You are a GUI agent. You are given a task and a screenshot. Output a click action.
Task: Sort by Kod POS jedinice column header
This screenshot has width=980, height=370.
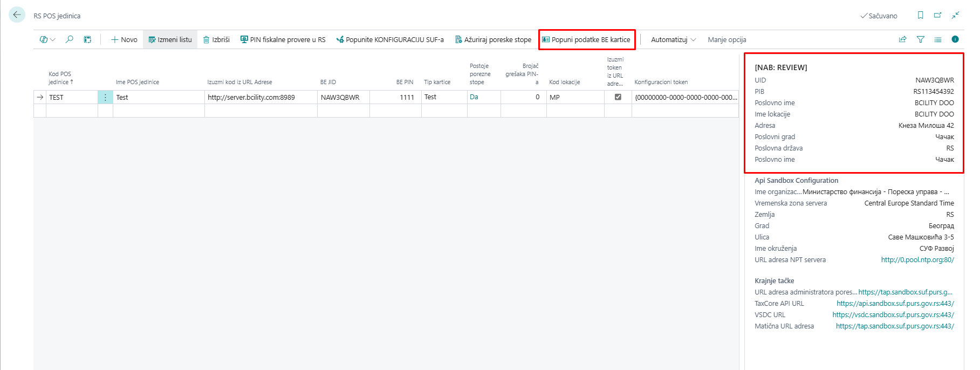click(60, 78)
